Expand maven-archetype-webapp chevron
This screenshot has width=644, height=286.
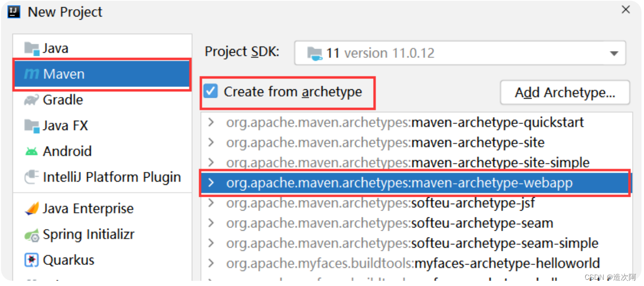pyautogui.click(x=211, y=183)
